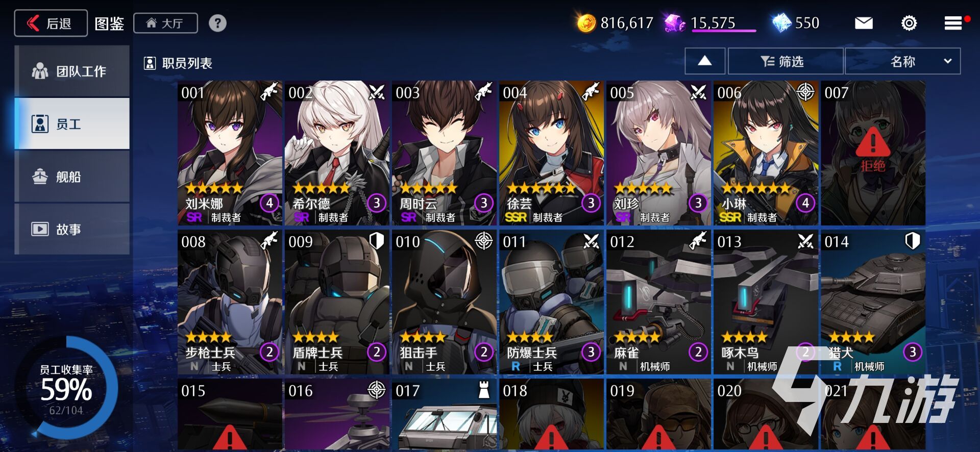Toggle ascending sort order arrow
Viewport: 980px width, 452px height.
(705, 61)
